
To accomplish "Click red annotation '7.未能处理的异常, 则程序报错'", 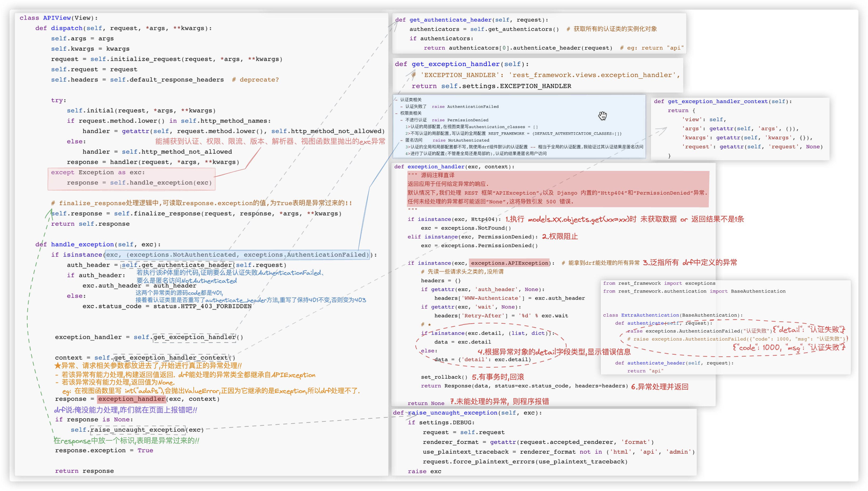I will tap(499, 402).
